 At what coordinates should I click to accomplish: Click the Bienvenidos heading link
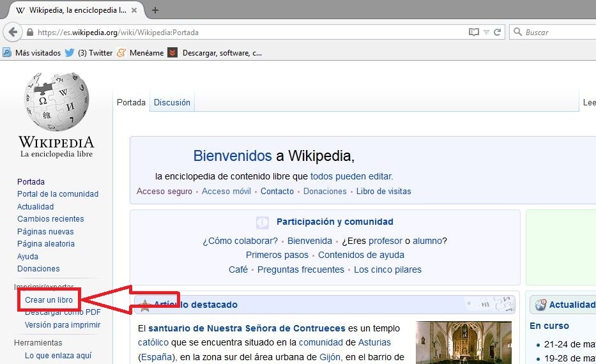tap(233, 156)
